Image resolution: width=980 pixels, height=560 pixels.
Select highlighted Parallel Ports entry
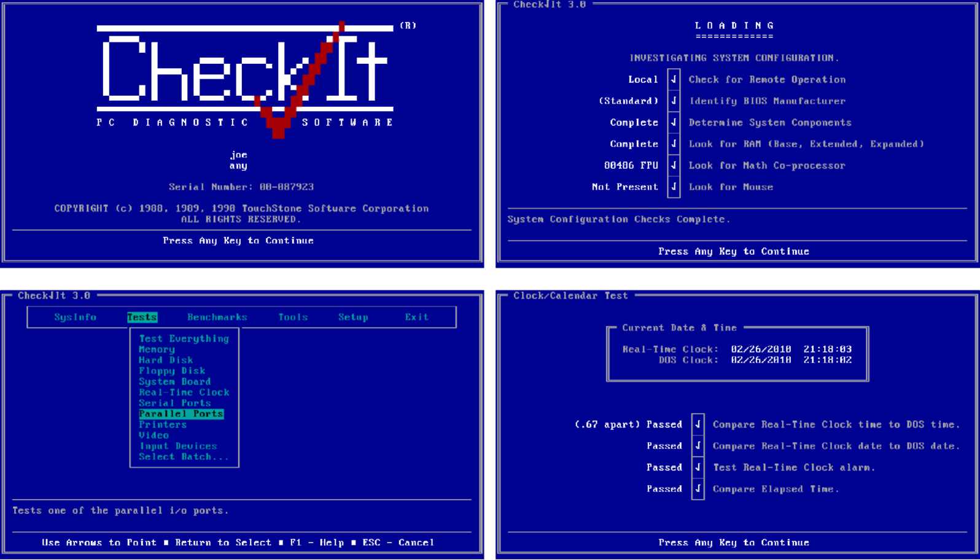(181, 414)
